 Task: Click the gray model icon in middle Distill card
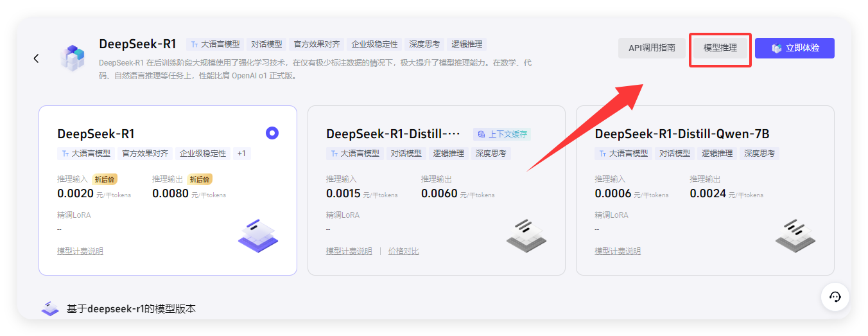click(x=526, y=234)
